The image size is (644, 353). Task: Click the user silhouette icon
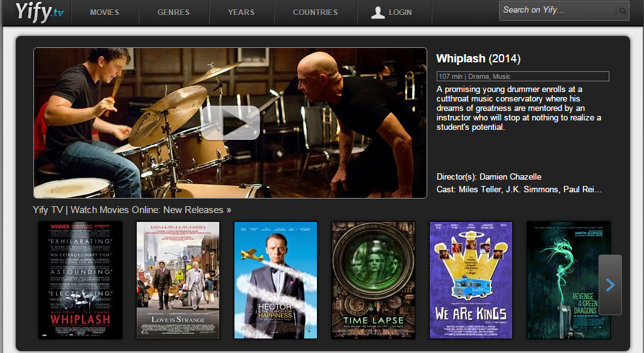(378, 13)
